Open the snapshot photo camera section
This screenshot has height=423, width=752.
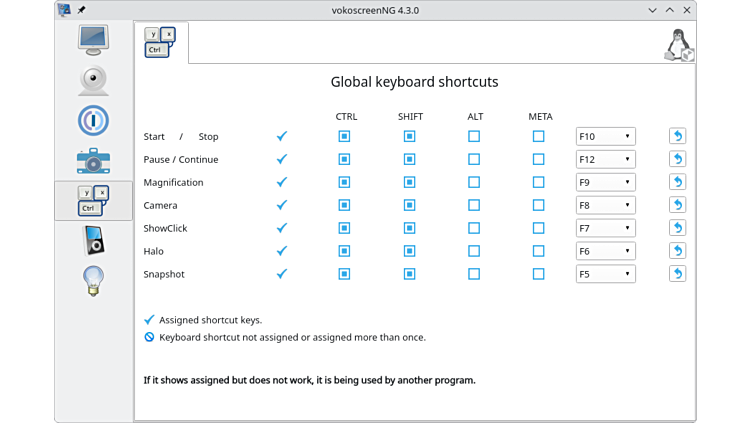[x=93, y=160]
